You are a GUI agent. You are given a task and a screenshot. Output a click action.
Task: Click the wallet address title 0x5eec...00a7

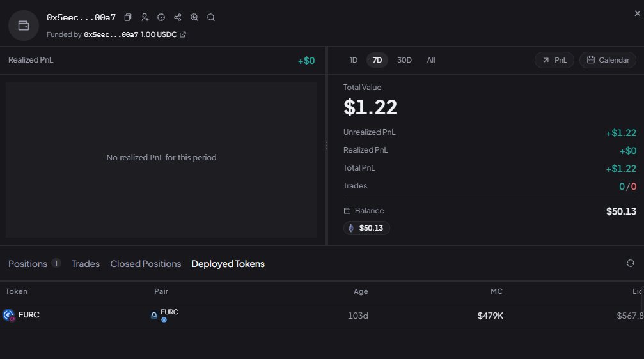[81, 18]
